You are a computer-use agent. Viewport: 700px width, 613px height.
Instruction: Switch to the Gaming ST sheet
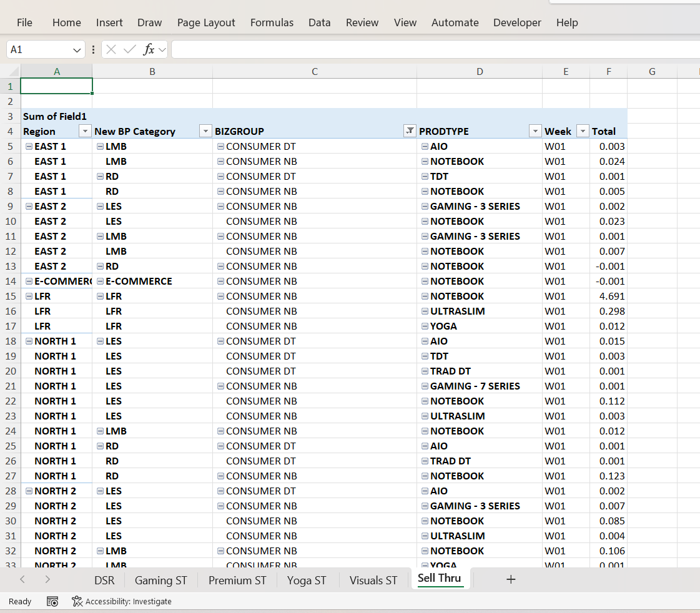click(160, 580)
